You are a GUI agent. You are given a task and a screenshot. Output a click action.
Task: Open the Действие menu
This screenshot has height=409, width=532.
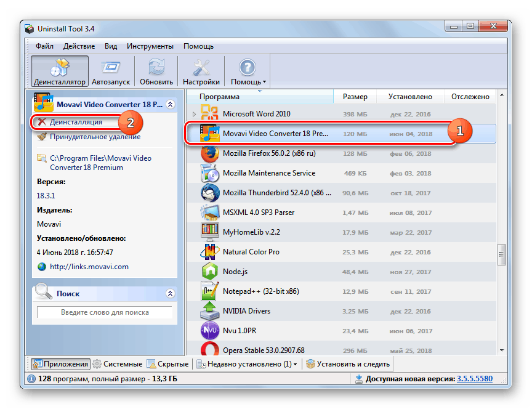point(79,46)
